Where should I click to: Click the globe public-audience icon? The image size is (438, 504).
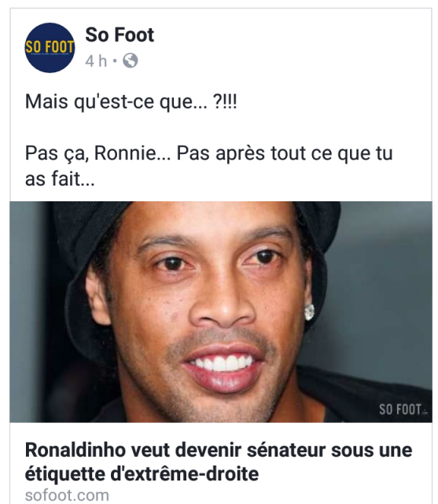pos(131,61)
